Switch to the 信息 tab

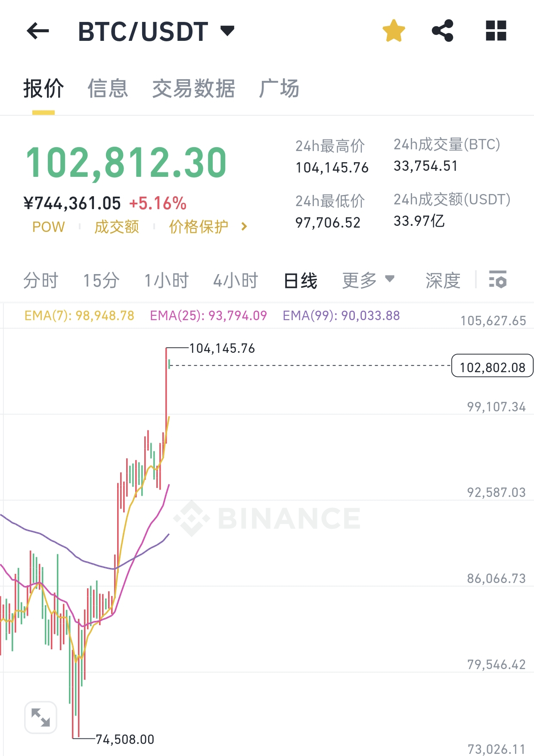coord(108,89)
